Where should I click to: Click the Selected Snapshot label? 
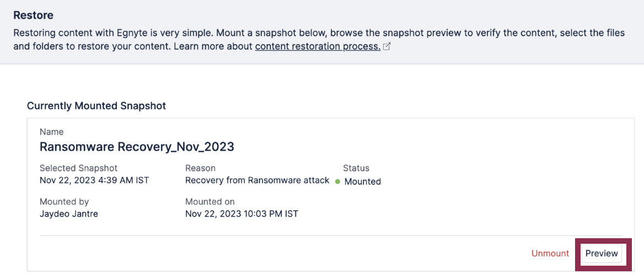[79, 168]
